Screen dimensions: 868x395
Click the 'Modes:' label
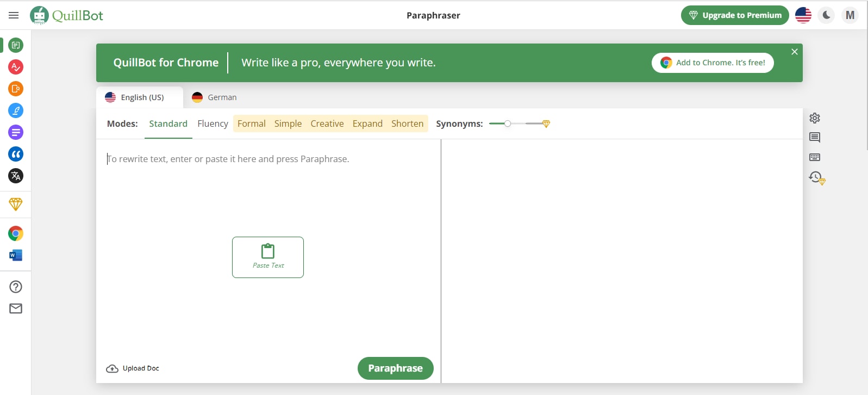click(x=122, y=124)
